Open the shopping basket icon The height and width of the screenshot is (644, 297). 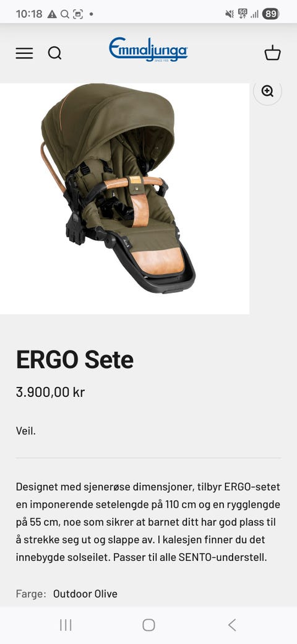point(272,53)
